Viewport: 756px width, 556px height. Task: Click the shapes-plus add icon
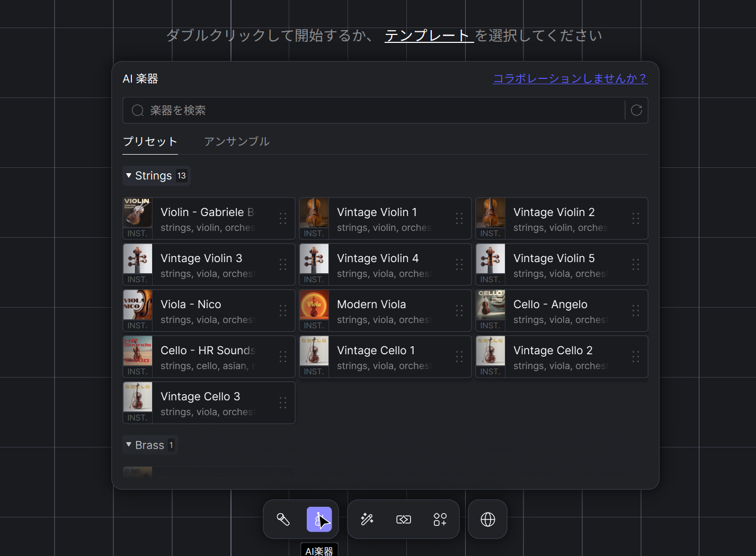tap(440, 519)
